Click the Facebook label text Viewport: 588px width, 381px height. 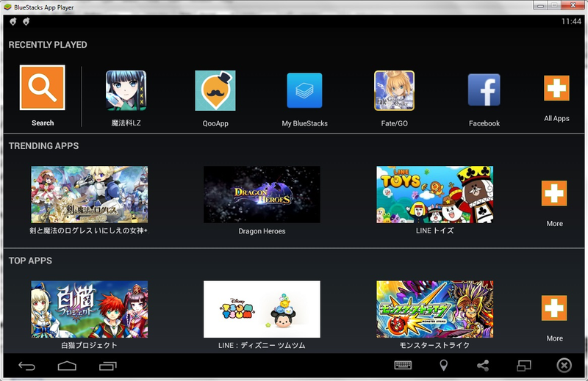[484, 123]
